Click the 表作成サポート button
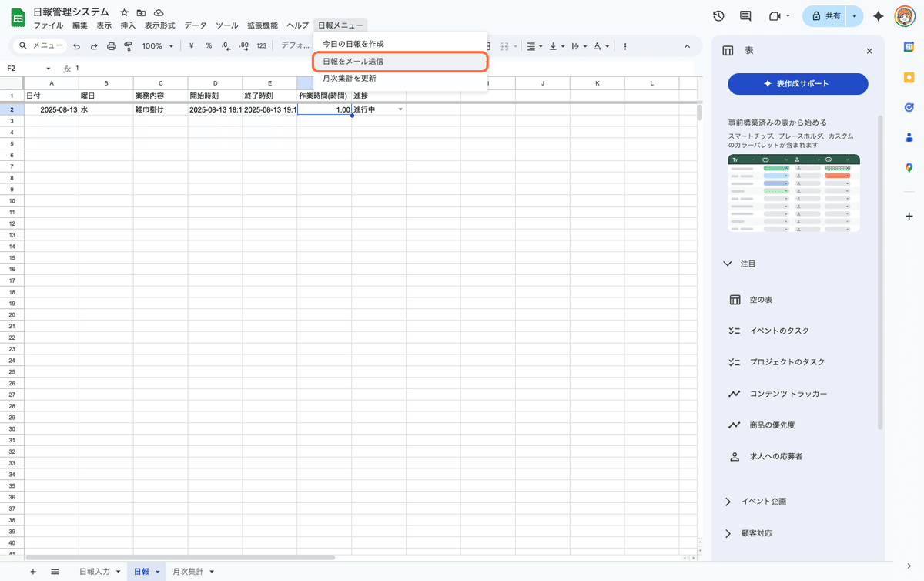 798,83
